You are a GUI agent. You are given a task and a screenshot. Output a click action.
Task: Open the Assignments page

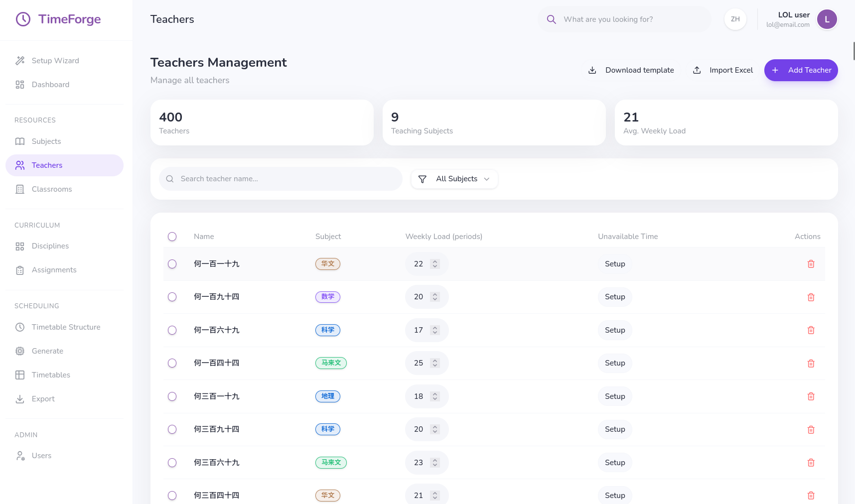64,270
